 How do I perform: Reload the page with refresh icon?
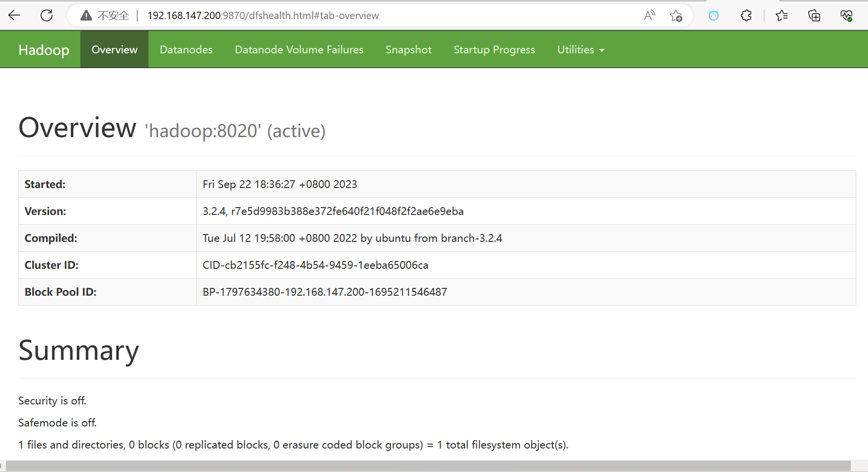47,15
